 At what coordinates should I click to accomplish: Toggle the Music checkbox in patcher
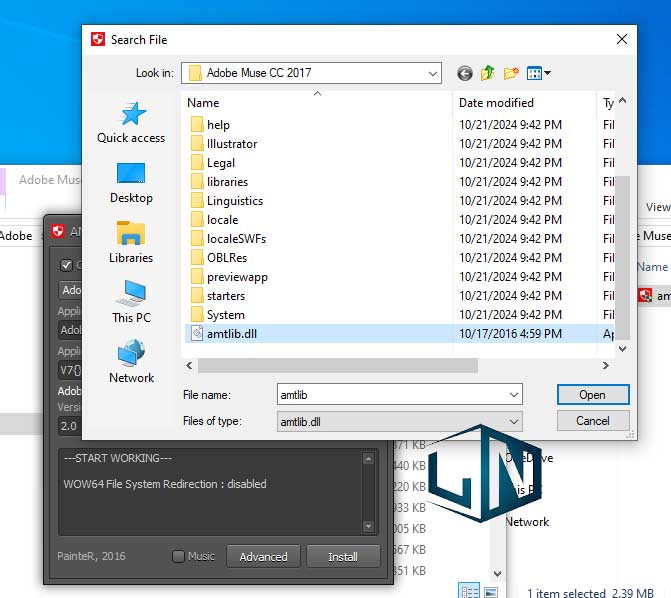[178, 556]
